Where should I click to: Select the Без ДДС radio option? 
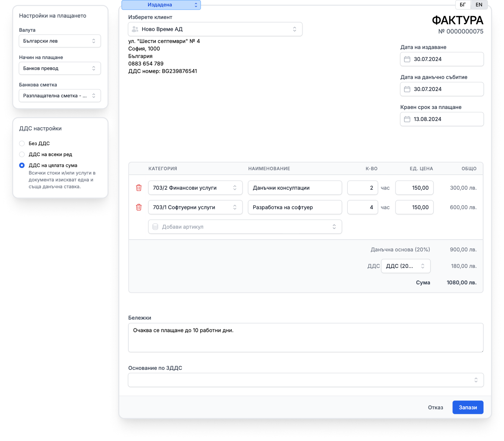tap(22, 143)
